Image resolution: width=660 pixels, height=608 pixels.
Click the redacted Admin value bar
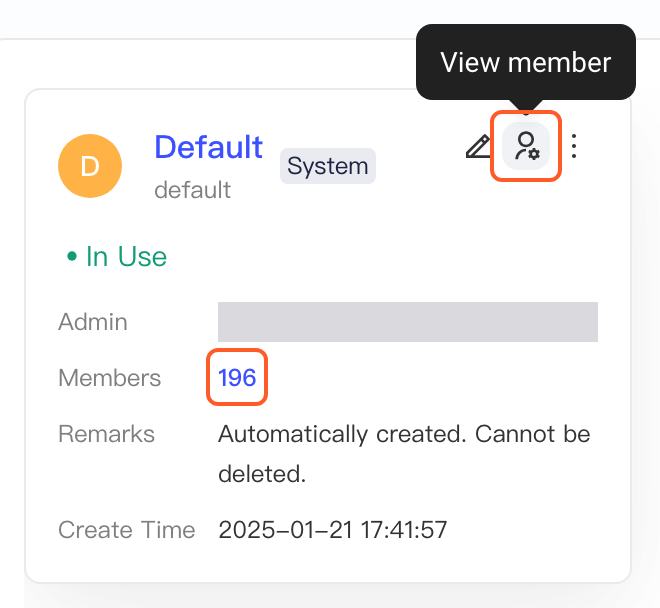(408, 322)
